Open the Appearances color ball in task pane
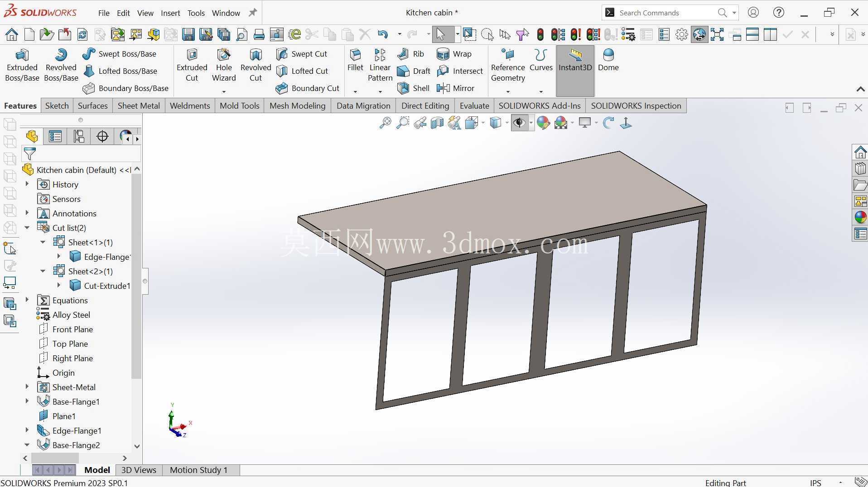Viewport: 868px width, 487px height. tap(860, 217)
